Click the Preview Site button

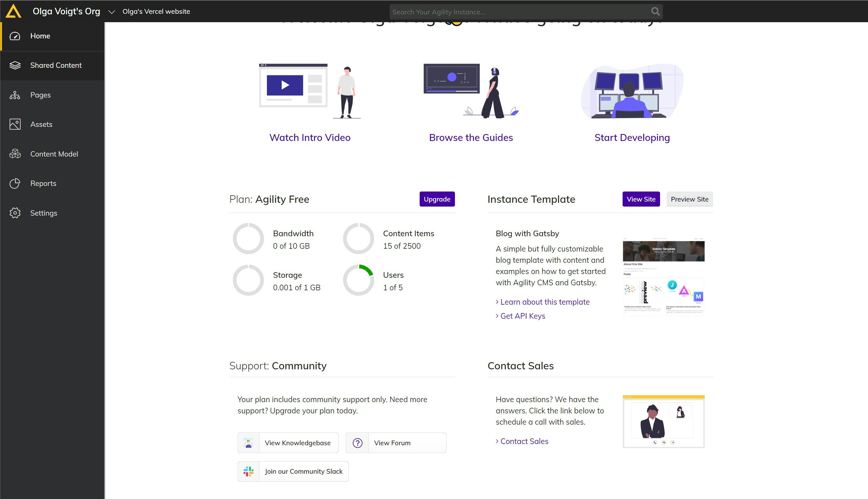click(690, 199)
